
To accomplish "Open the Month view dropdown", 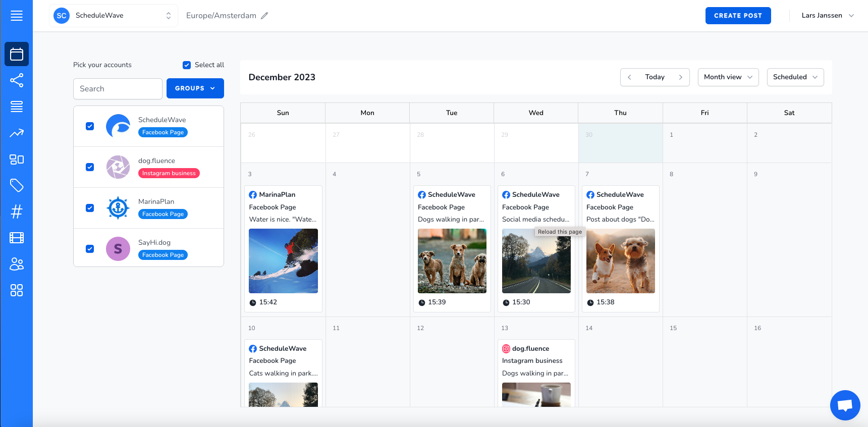I will pyautogui.click(x=728, y=77).
